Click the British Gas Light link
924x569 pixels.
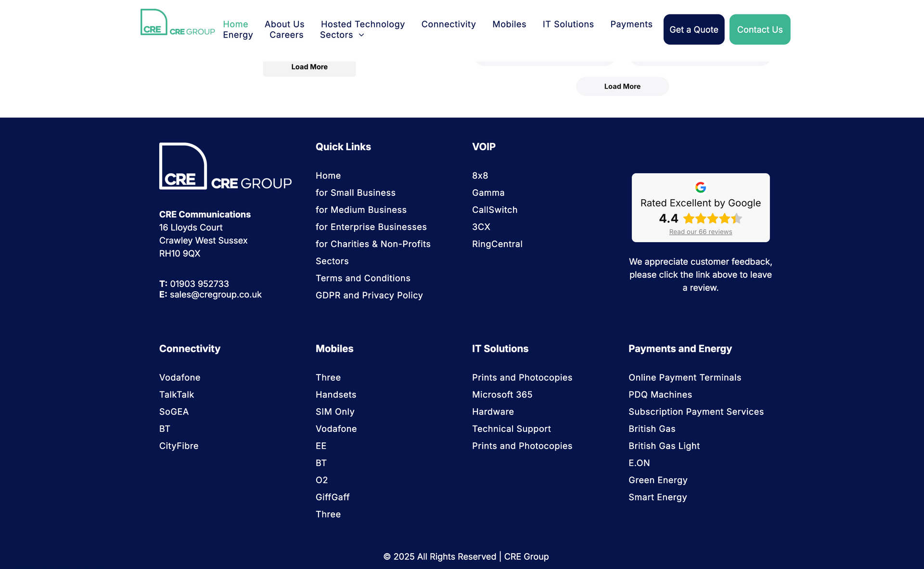[x=664, y=446]
